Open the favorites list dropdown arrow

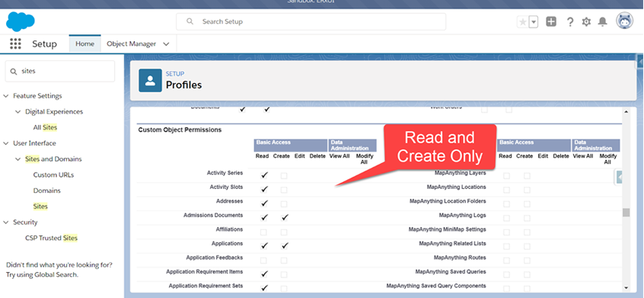click(534, 22)
